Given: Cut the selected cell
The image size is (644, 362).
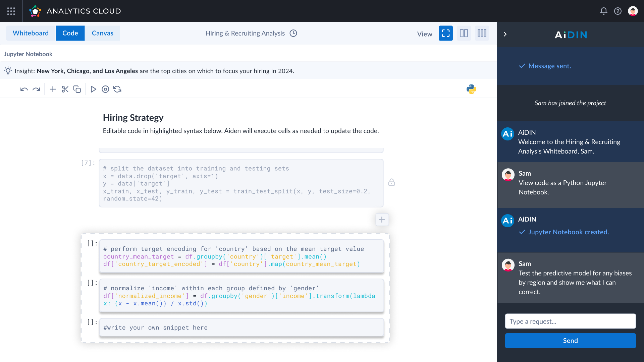Looking at the screenshot, I should click(65, 89).
